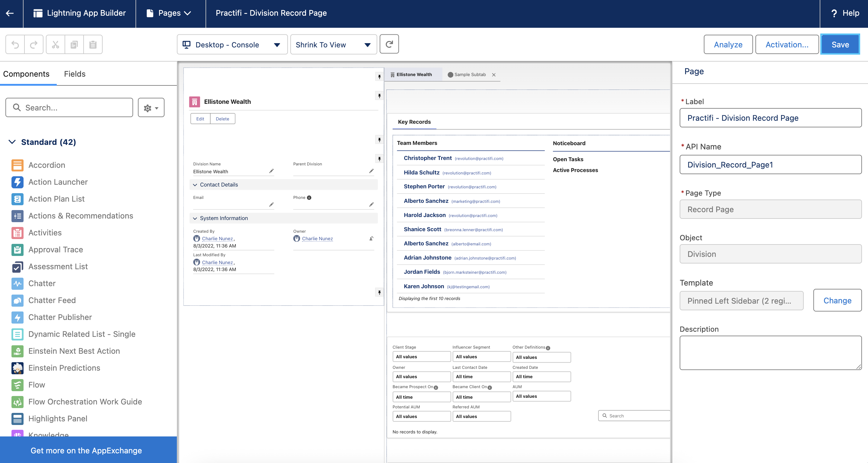The height and width of the screenshot is (463, 868).
Task: Collapse the Contact Details section
Action: (x=195, y=185)
